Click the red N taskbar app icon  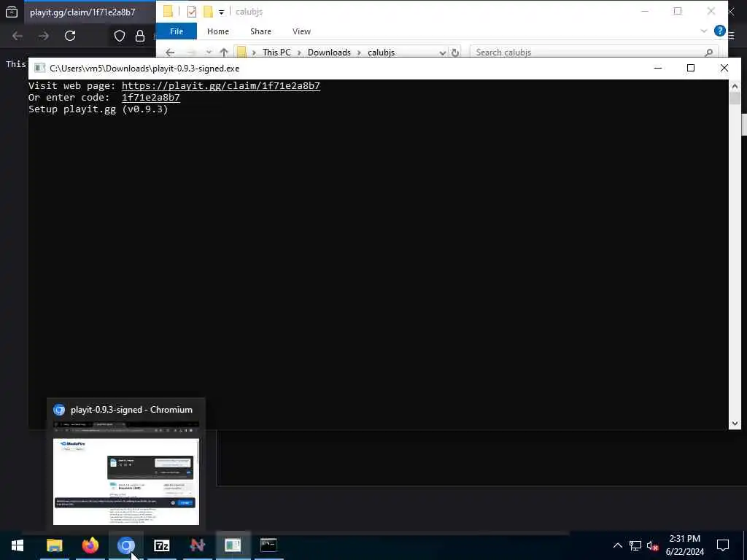point(197,545)
